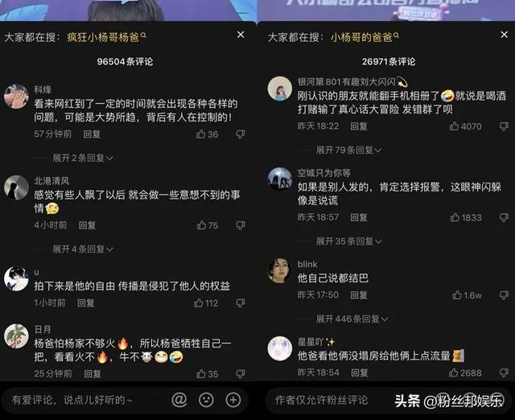
Task: Like blink's comment with 1.6w likes
Action: [467, 295]
